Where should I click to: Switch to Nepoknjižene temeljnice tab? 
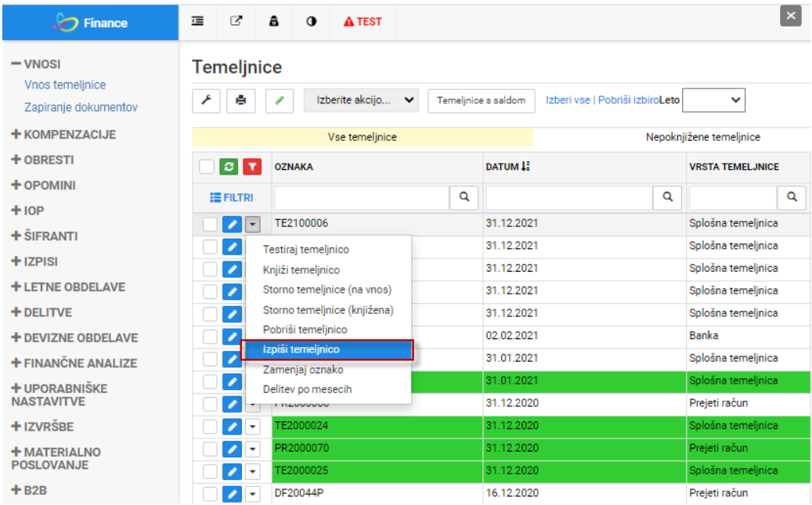pyautogui.click(x=702, y=137)
